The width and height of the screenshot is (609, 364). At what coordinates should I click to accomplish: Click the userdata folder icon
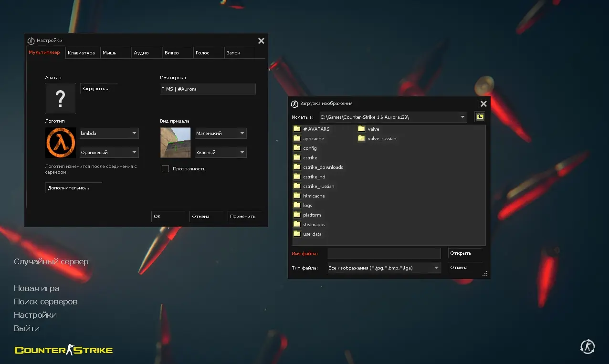click(x=297, y=234)
